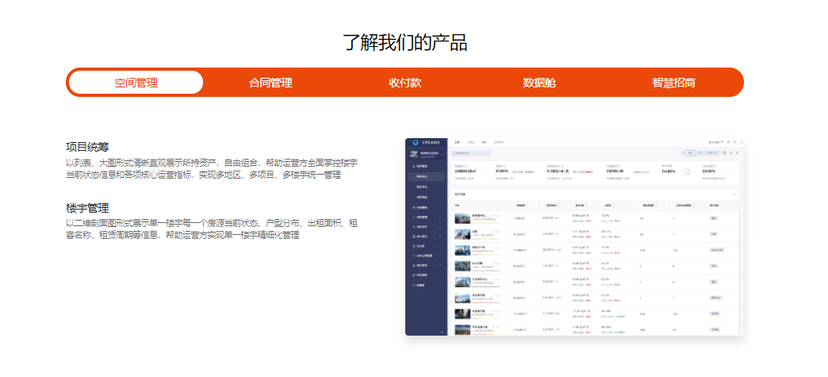Viewport: 828px width, 377px height.
Task: Open the 智慧招商 tab
Action: click(x=673, y=82)
